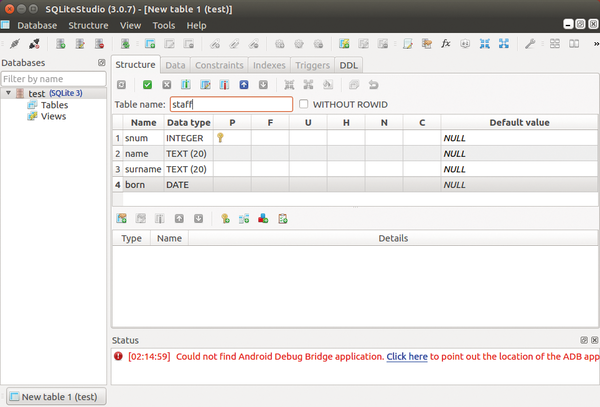
Task: Click the red error icon in status
Action: (x=118, y=356)
